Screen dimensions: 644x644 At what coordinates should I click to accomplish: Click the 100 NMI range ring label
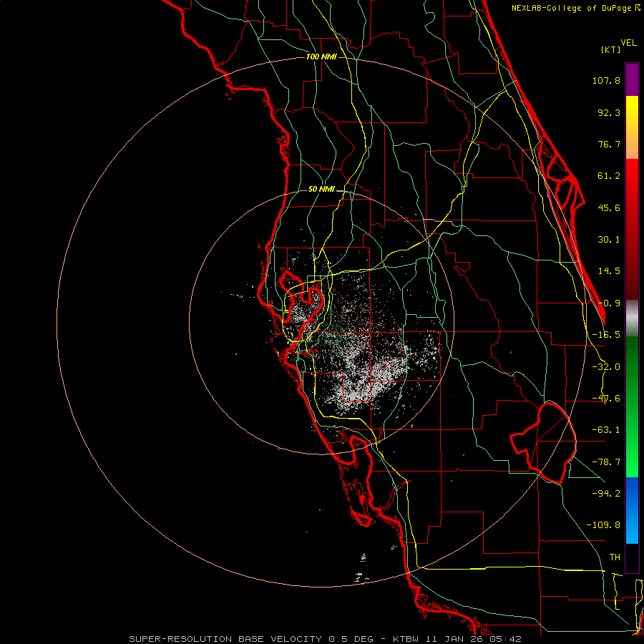point(321,57)
